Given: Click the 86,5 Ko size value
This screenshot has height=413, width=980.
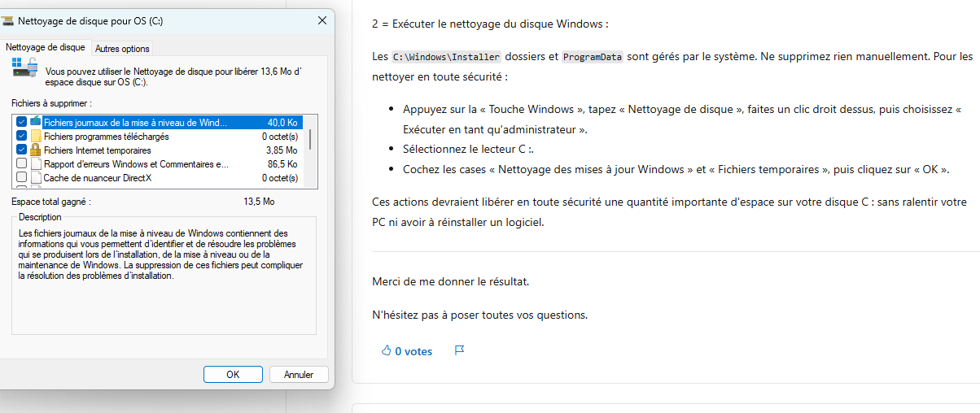Looking at the screenshot, I should 282,164.
